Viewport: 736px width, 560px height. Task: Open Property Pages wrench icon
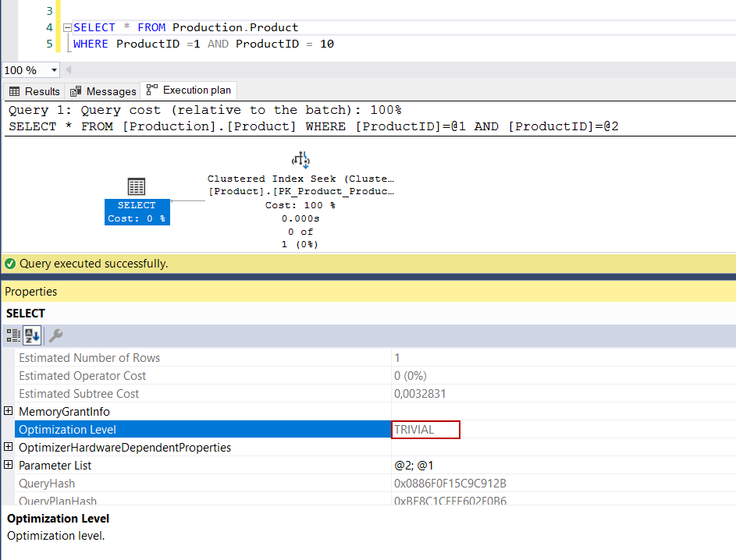(55, 335)
